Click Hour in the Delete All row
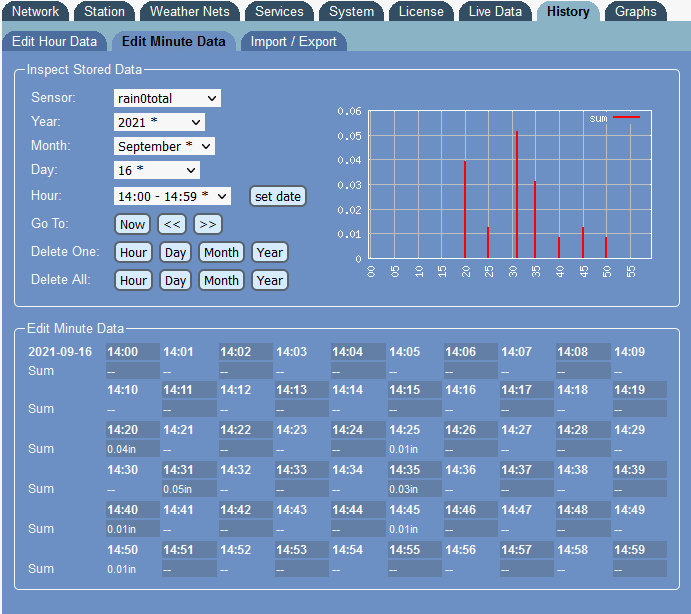The image size is (691, 614). 133,280
